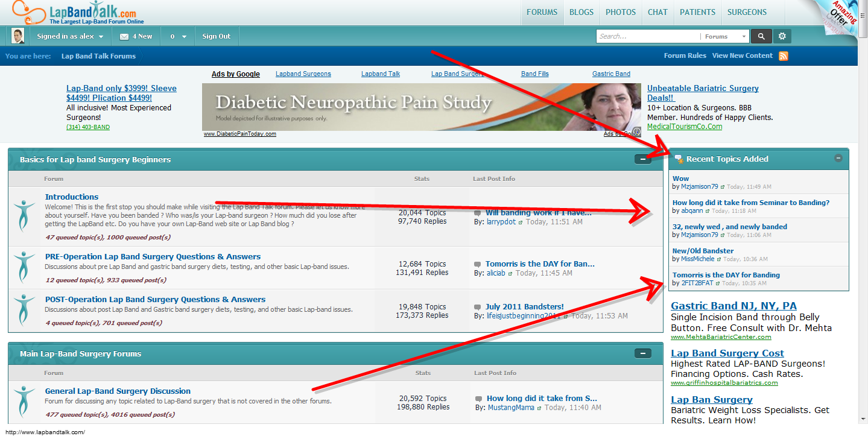
Task: Click the General Lap-Band Surgery Discussion forum icon
Action: (25, 401)
